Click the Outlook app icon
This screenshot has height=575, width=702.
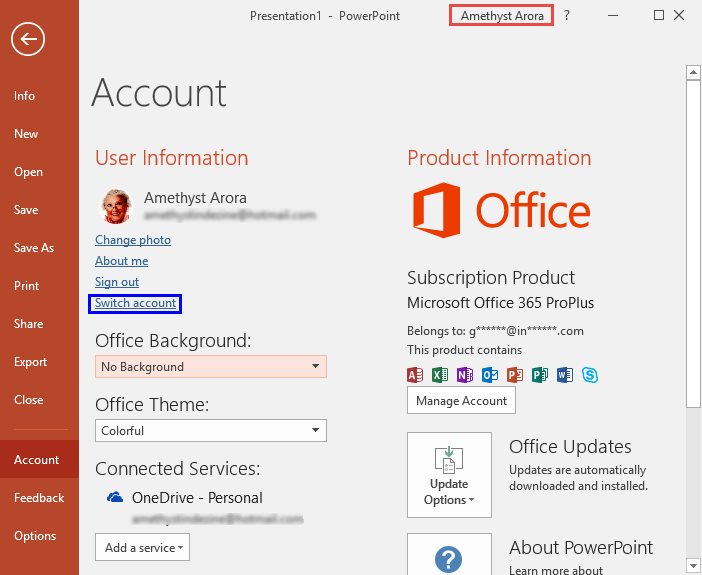(490, 375)
